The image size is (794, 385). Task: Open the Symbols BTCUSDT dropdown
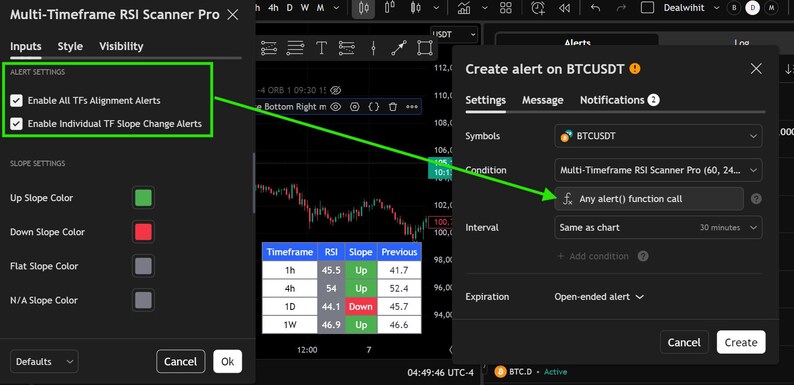click(x=658, y=136)
